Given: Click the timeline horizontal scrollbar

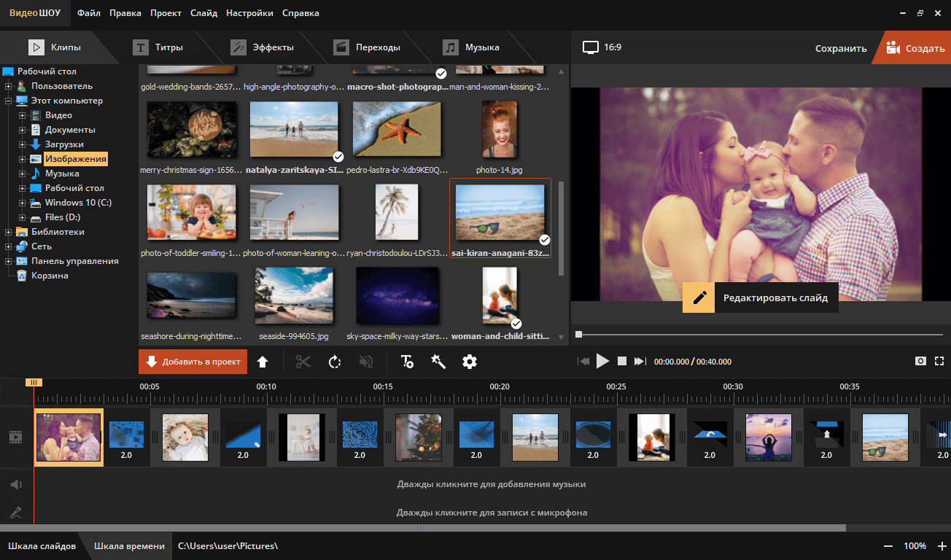Looking at the screenshot, I should pos(423,528).
